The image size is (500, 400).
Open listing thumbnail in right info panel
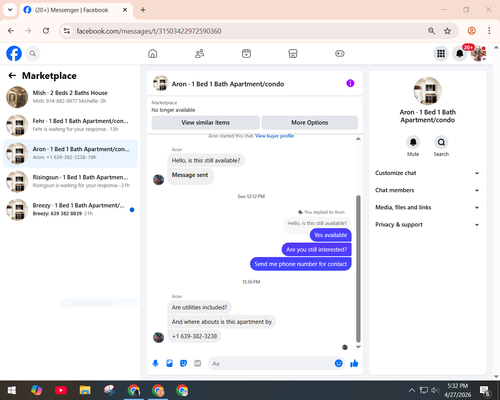click(428, 91)
